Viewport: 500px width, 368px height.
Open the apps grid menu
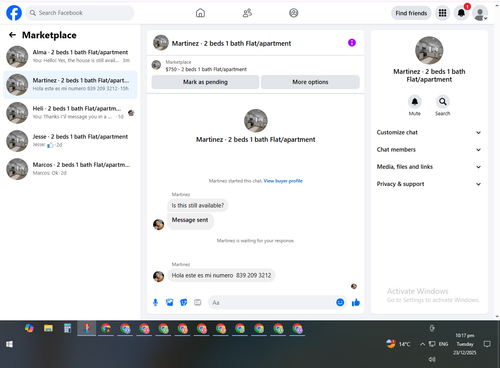coord(442,13)
